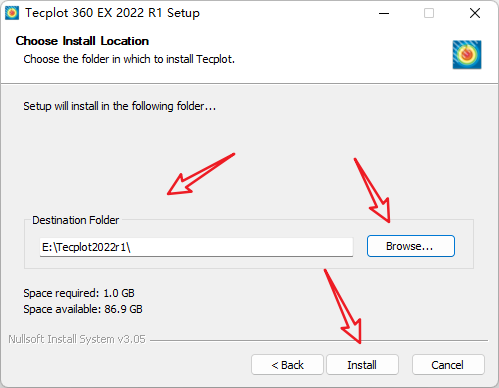Go to the previous step with < Back
The height and width of the screenshot is (388, 499).
click(287, 365)
